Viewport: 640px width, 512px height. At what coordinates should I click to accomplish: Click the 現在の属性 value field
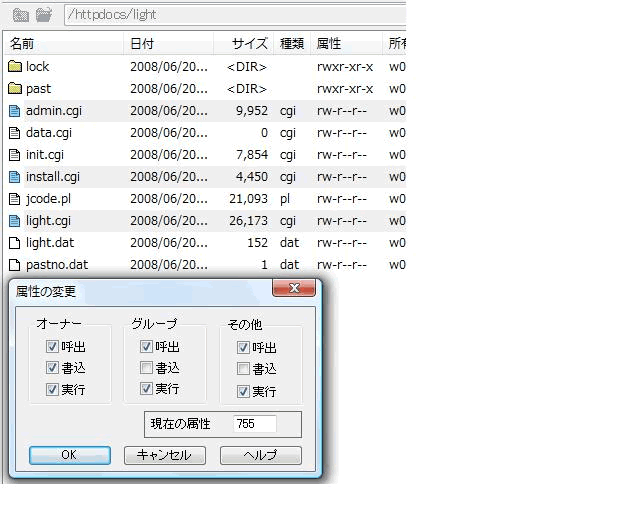click(x=266, y=424)
